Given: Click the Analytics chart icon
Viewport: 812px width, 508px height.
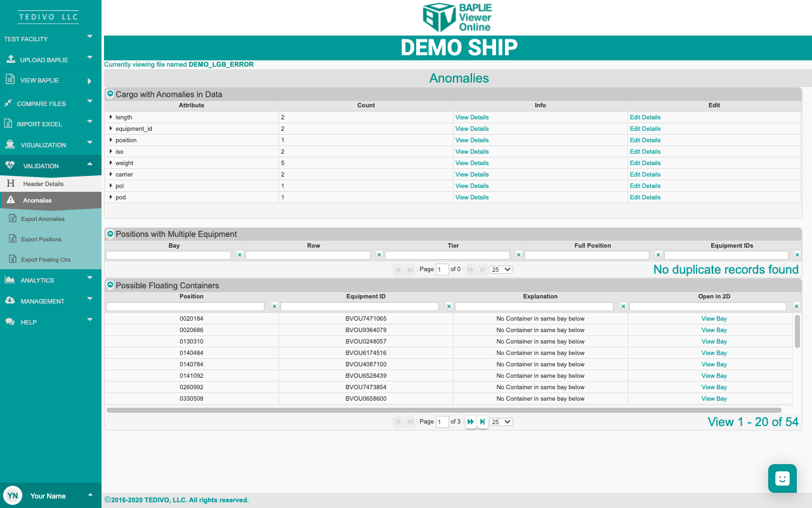Looking at the screenshot, I should click(10, 280).
